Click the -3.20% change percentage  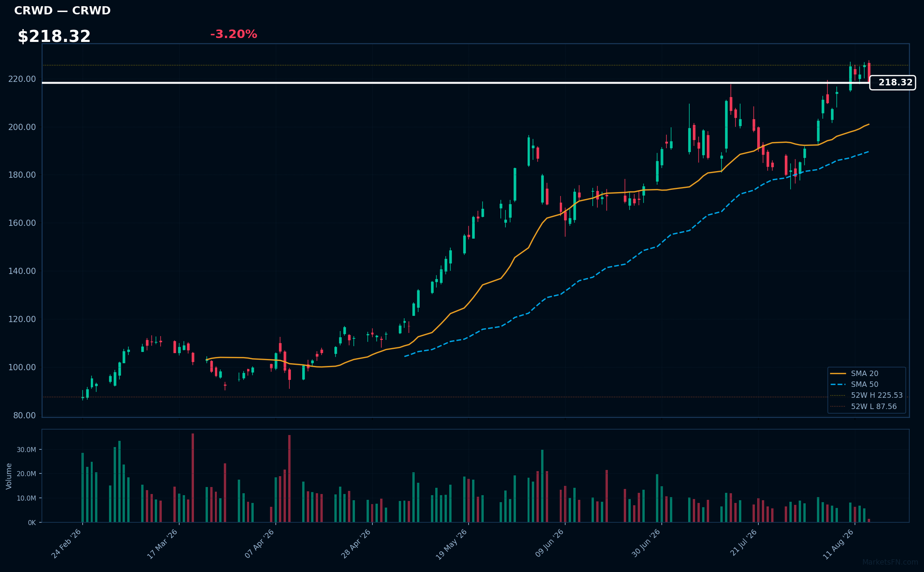234,35
